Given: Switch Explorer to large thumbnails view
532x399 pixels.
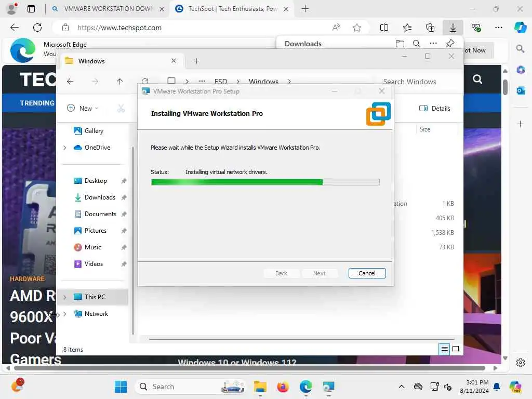Looking at the screenshot, I should [x=456, y=349].
